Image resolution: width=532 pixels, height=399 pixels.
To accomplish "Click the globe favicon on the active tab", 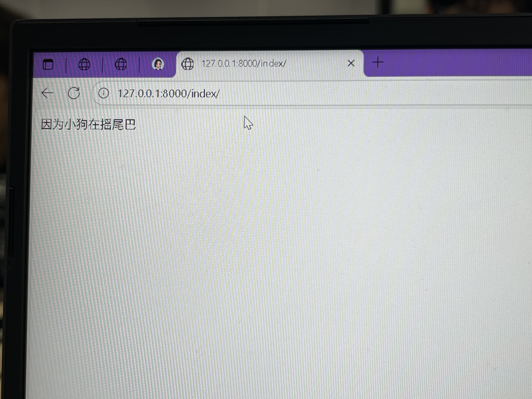I will pos(188,64).
